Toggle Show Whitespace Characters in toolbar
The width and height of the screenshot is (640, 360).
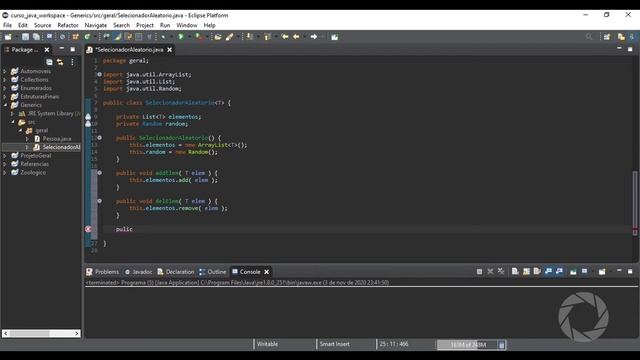149,37
